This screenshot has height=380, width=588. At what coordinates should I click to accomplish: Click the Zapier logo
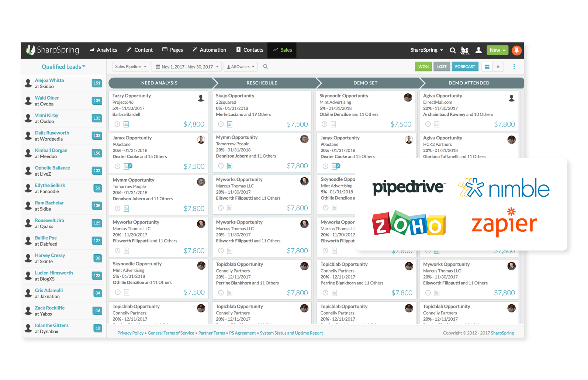tap(504, 222)
